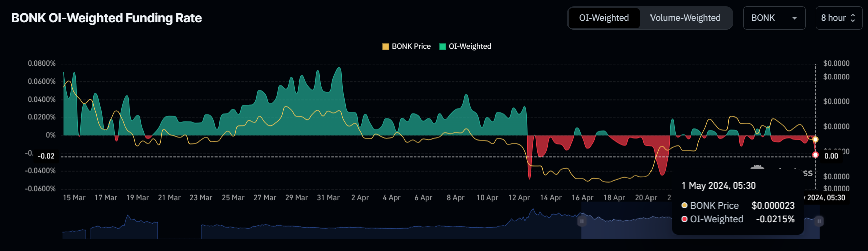Click the -0.0600% y-axis label

40,189
